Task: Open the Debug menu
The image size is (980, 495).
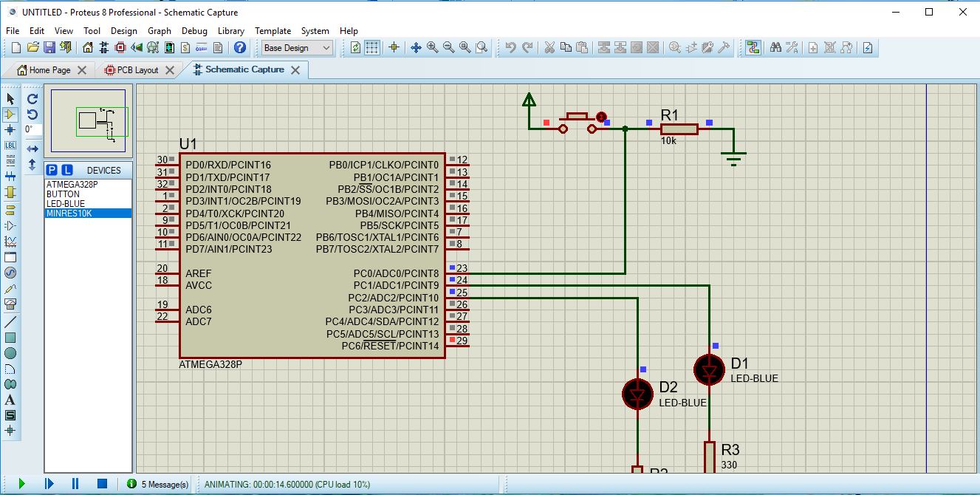Action: click(x=194, y=31)
